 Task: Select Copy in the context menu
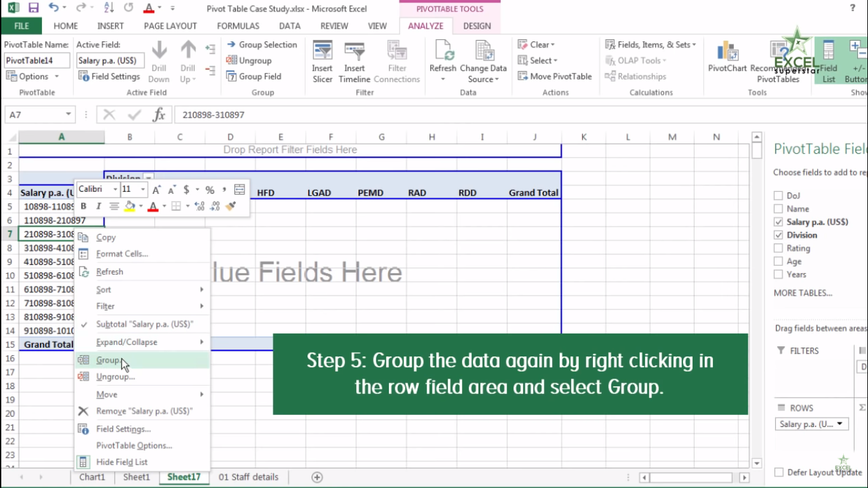point(142,237)
